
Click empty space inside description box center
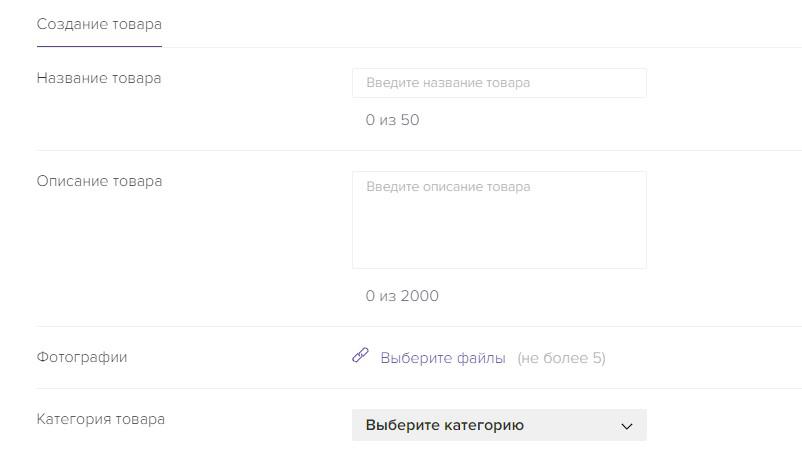(499, 225)
